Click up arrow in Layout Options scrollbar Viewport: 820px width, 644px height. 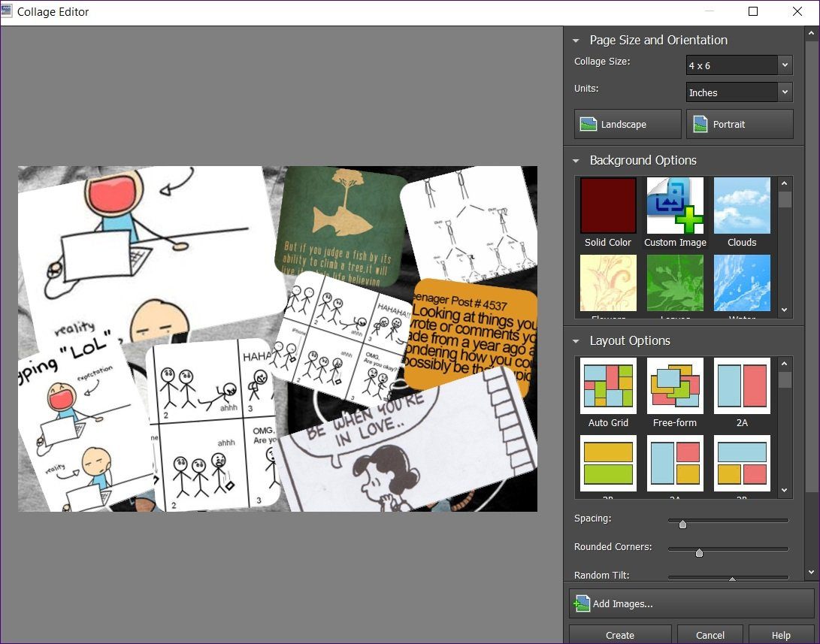[784, 364]
